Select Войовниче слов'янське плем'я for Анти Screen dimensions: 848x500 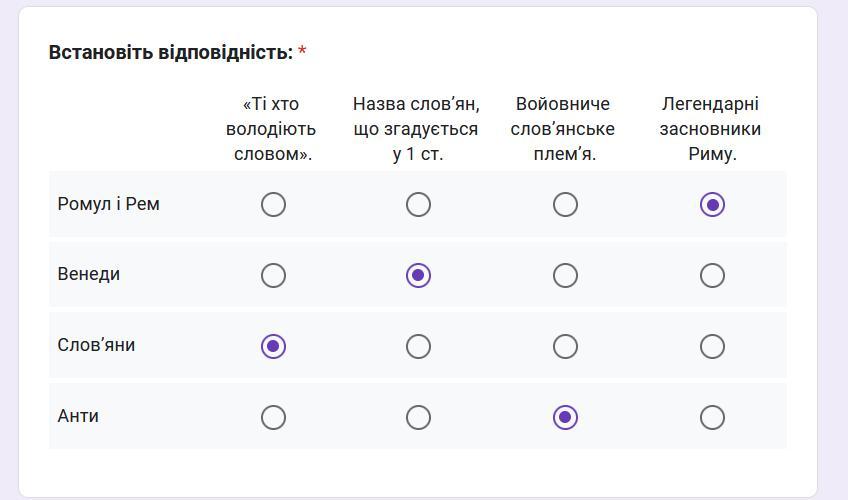pyautogui.click(x=565, y=417)
